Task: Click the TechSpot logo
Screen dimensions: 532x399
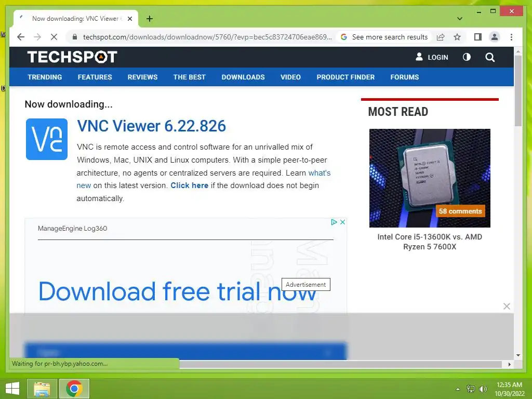Action: coord(72,57)
